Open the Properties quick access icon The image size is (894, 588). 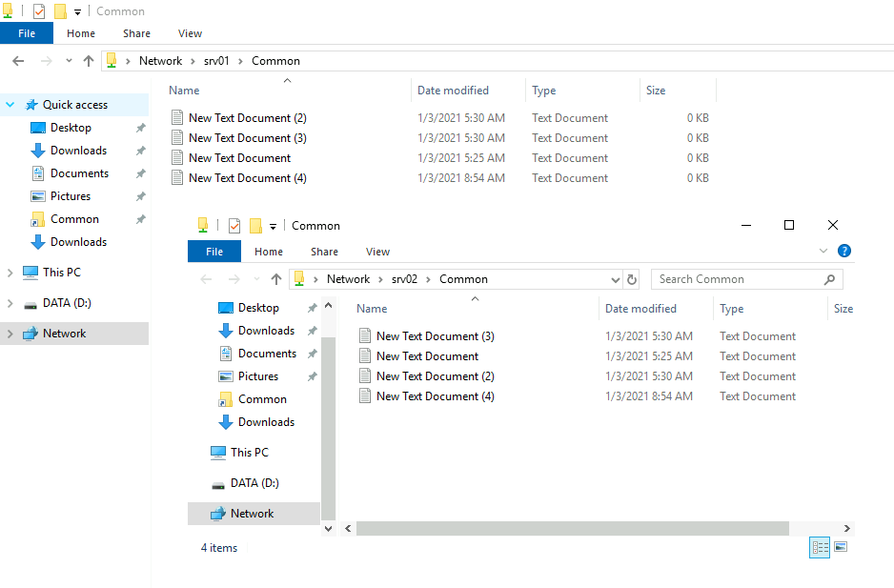39,10
